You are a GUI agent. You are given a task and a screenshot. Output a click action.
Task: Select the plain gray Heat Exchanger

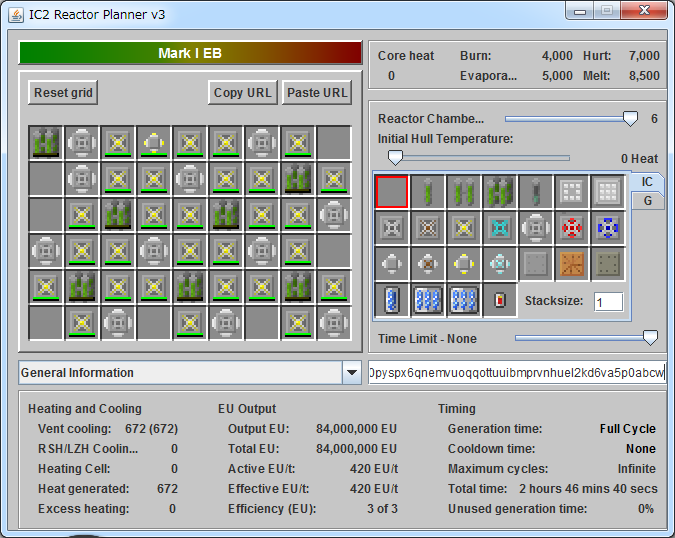click(x=392, y=264)
